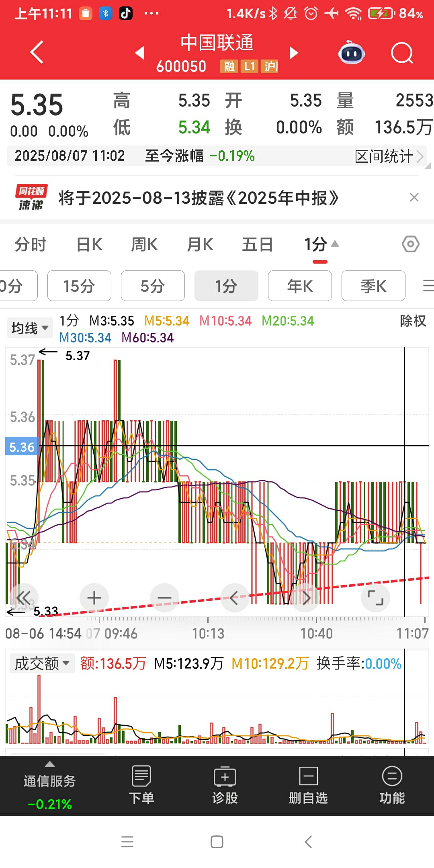
Task: Tap the 中国联通 stock title
Action: pyautogui.click(x=217, y=43)
